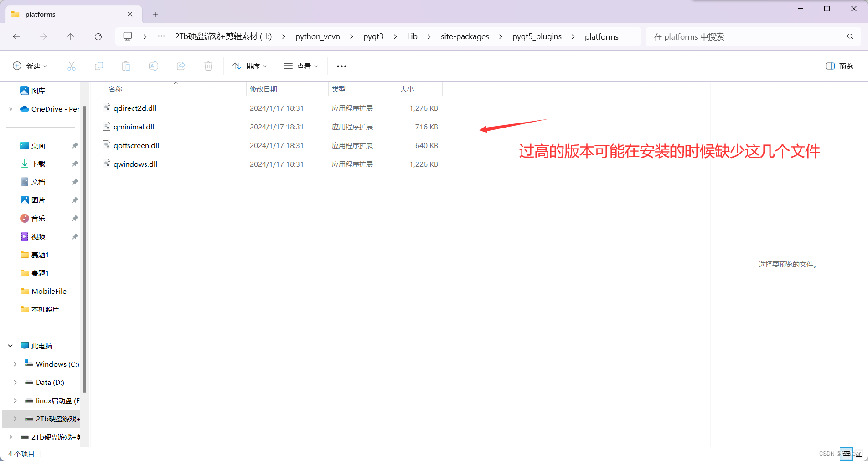The width and height of the screenshot is (868, 461).
Task: Open 桌面 quick access folder
Action: pos(33,145)
